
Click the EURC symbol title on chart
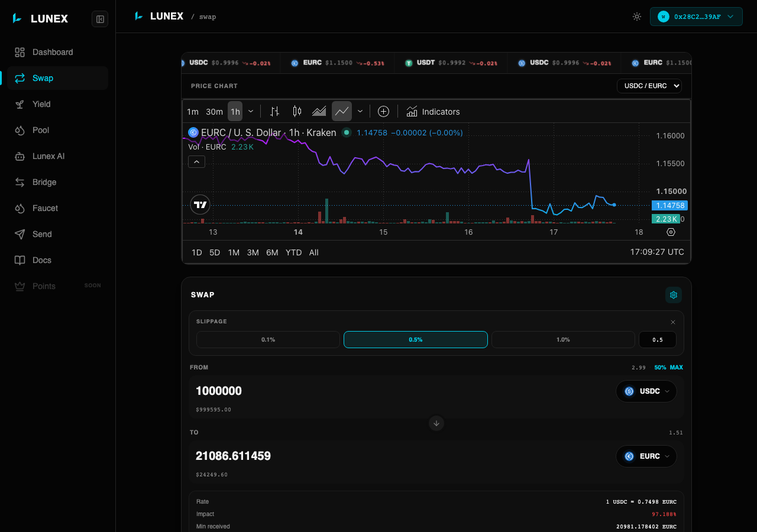point(269,132)
